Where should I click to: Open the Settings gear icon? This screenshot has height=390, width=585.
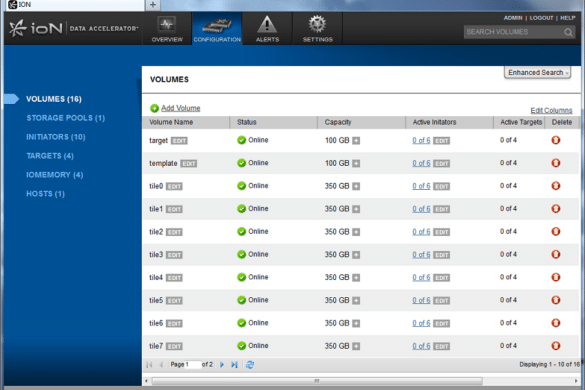pos(317,25)
